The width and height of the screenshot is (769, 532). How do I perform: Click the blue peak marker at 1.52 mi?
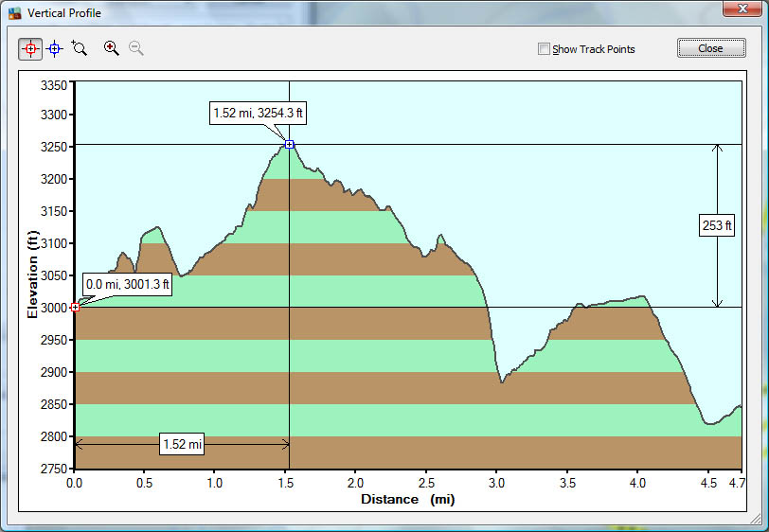click(x=289, y=145)
